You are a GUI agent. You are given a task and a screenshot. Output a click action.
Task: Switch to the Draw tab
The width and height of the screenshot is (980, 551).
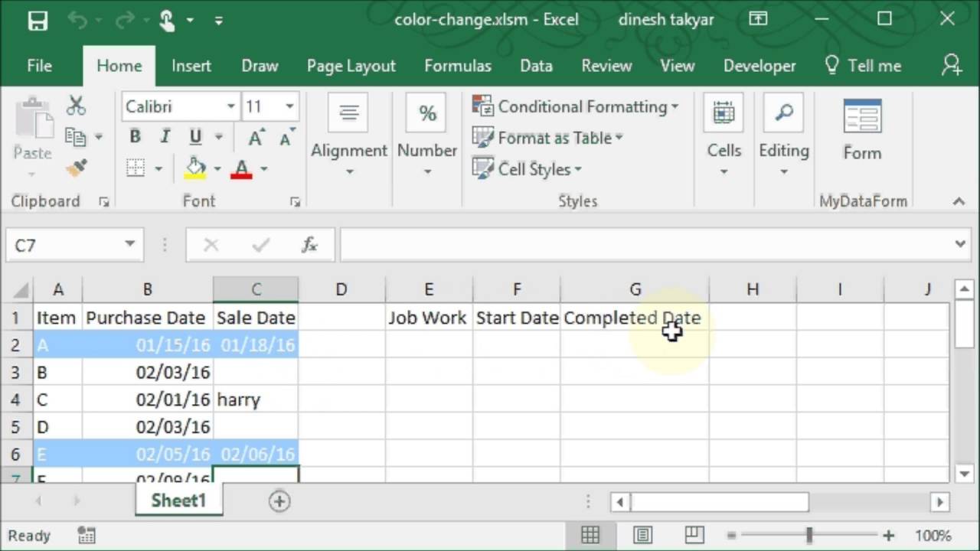260,66
